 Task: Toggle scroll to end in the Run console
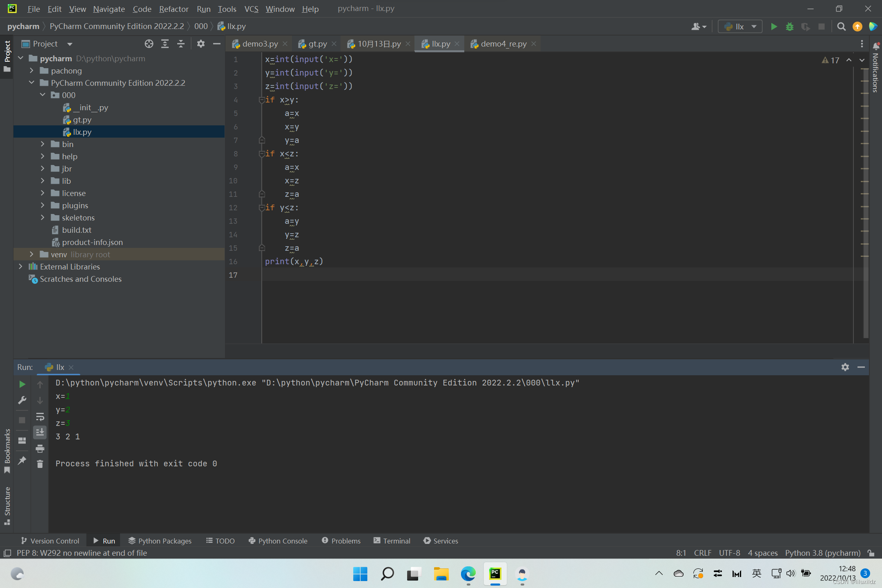40,432
